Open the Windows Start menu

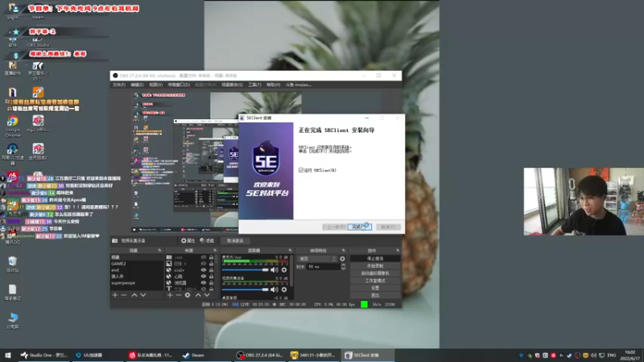click(x=8, y=355)
